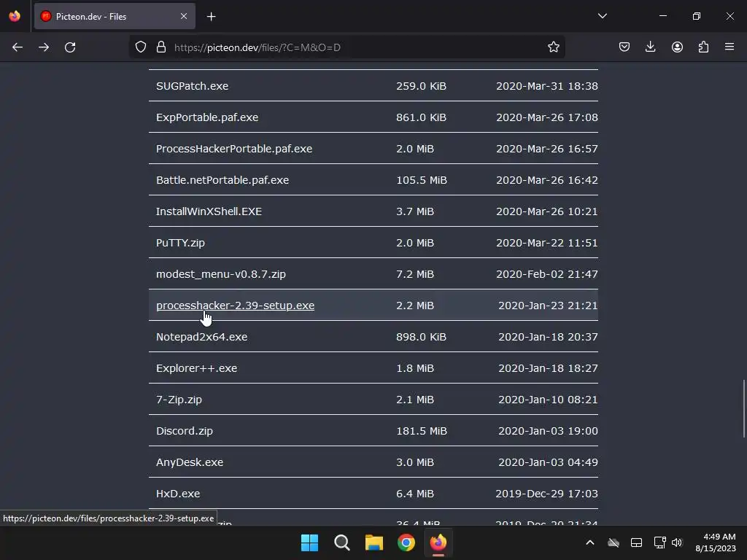Select the Picteon.dev - Files tab
Image resolution: width=747 pixels, height=560 pixels.
[x=115, y=16]
